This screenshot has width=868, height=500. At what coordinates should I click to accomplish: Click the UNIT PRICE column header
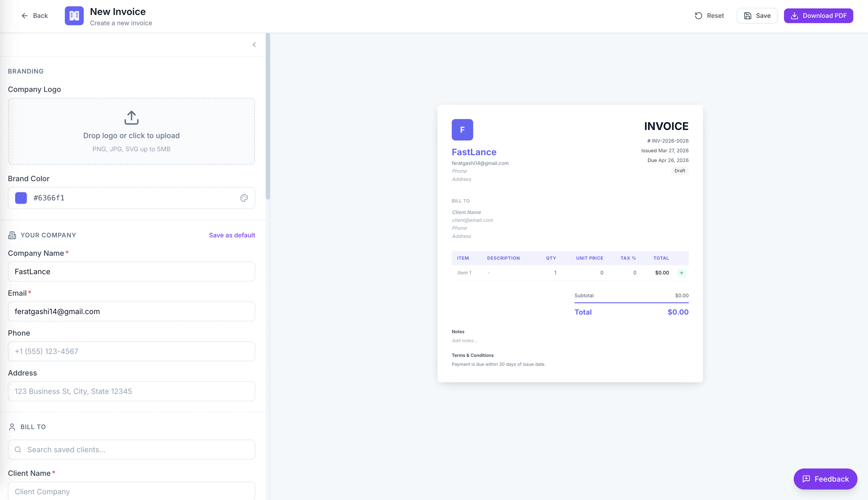[589, 258]
